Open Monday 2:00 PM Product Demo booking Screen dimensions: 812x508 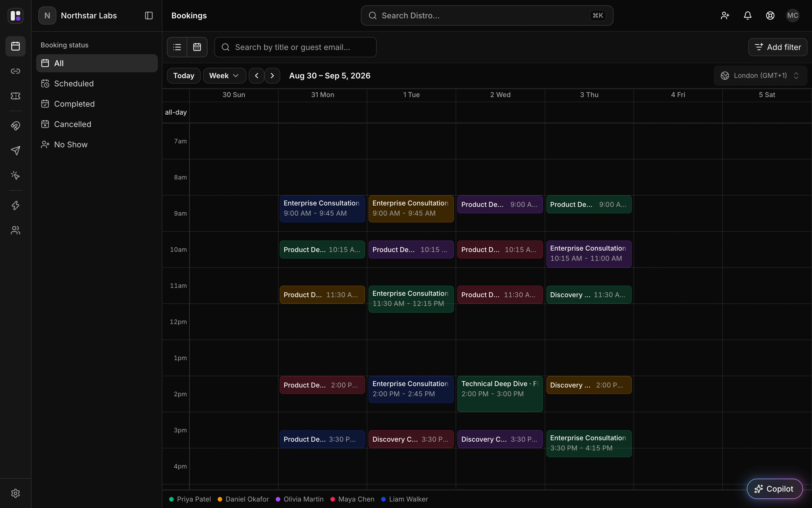click(322, 385)
